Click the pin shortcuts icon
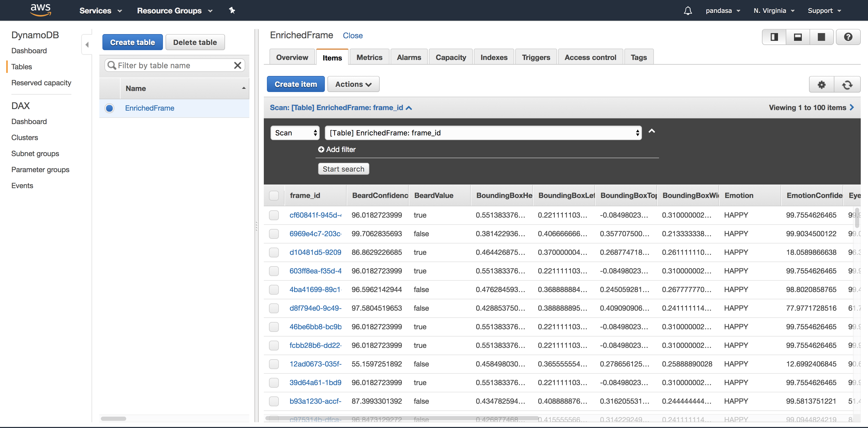 coord(232,10)
